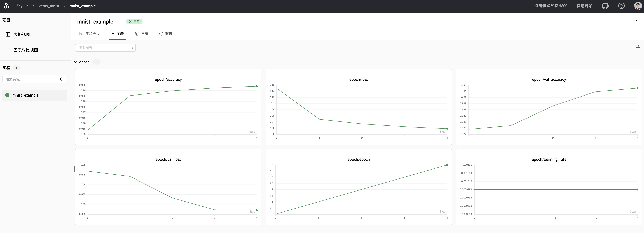Click the chart search magnifier button

pyautogui.click(x=132, y=47)
